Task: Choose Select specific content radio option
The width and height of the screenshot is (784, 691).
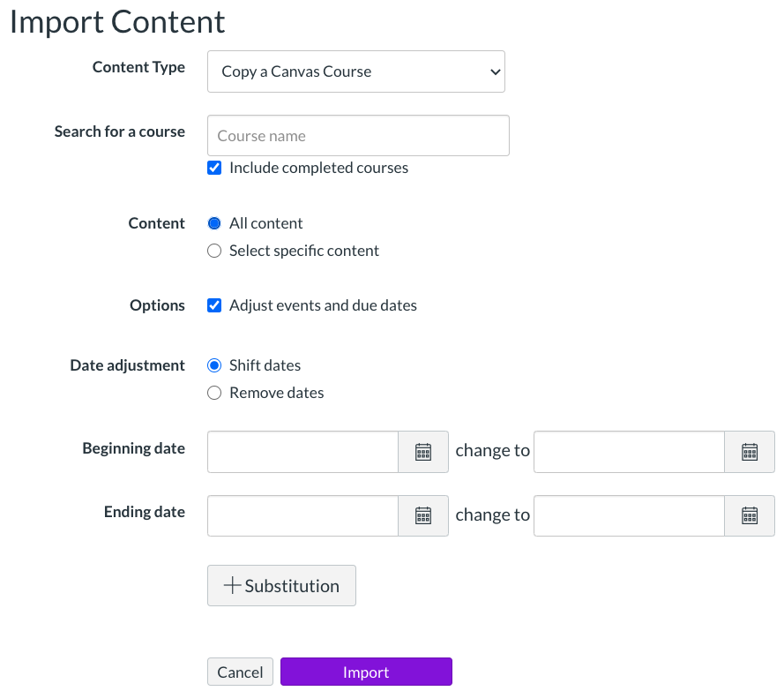Action: pyautogui.click(x=214, y=251)
